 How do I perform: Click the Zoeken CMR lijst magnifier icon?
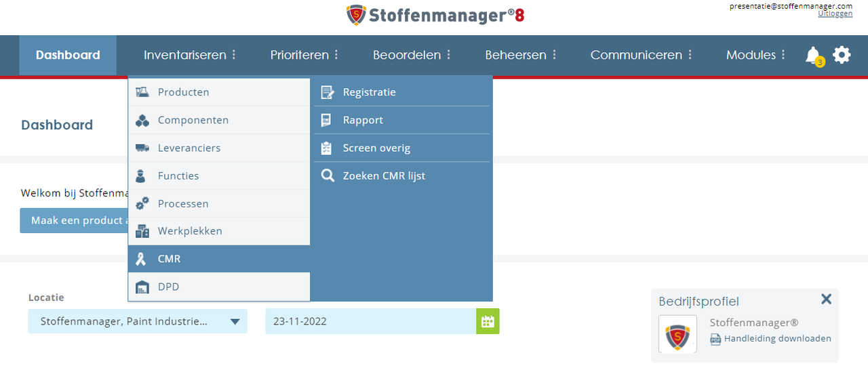(x=328, y=175)
